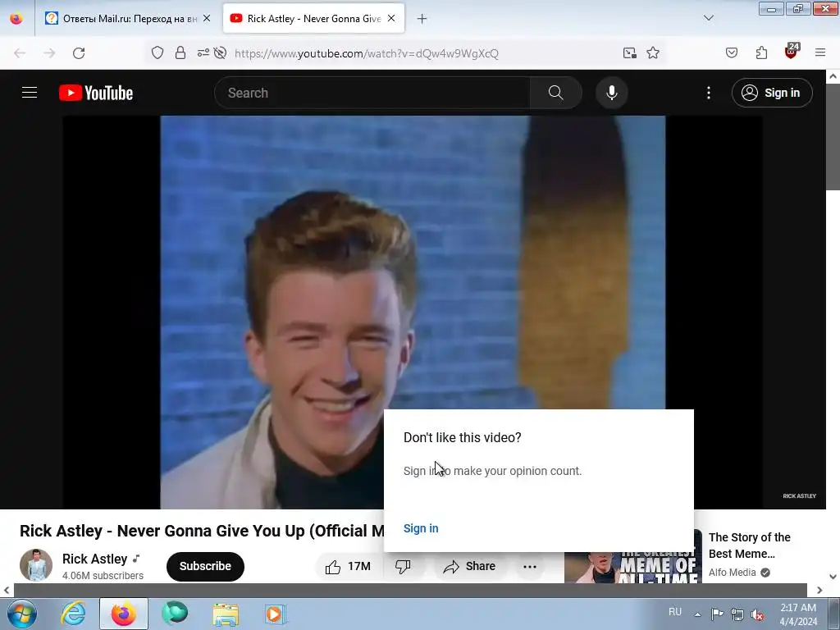The height and width of the screenshot is (630, 840).
Task: Click the Sign in button in header
Action: 772,93
